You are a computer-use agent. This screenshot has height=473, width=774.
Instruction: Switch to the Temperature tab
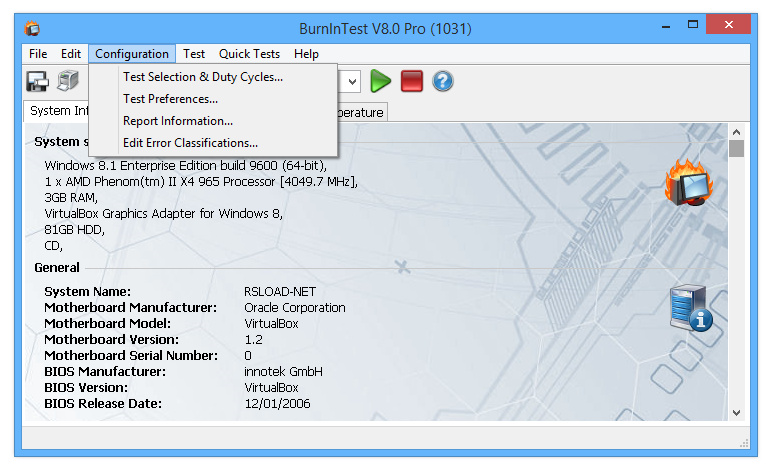click(361, 113)
